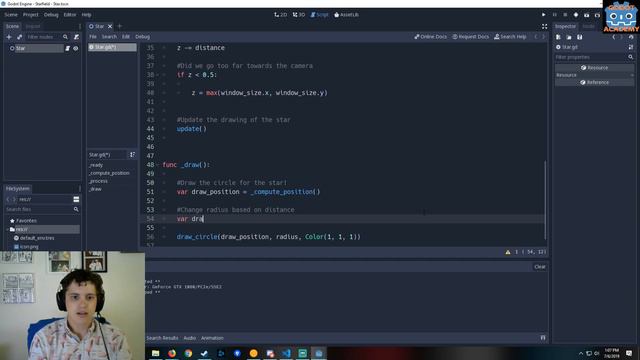The image size is (640, 360).
Task: Select Favorites in FileSystem
Action: pos(26,221)
